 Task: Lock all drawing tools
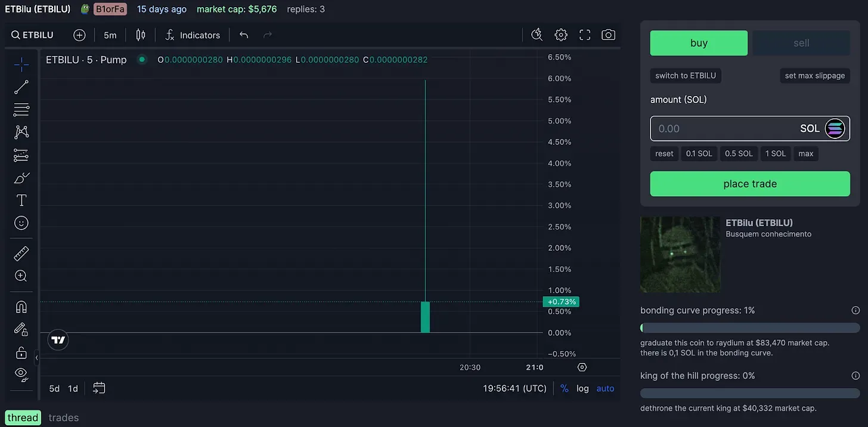pos(21,352)
